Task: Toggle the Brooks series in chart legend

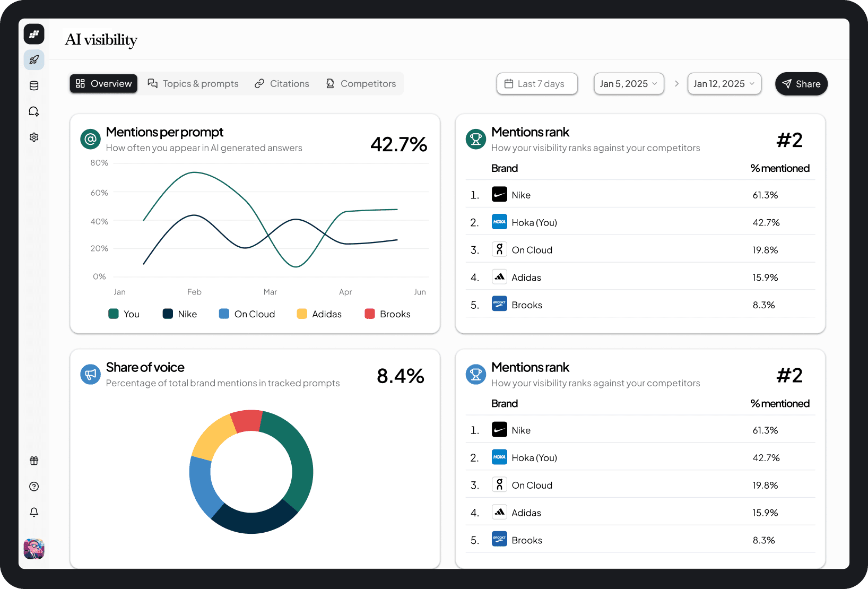Action: [387, 314]
